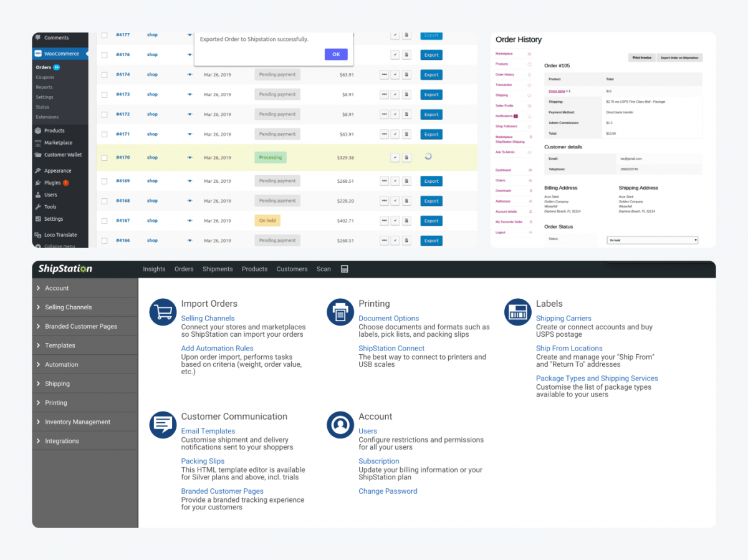Click the Import Orders shopping cart icon
The width and height of the screenshot is (748, 560).
coord(163,312)
